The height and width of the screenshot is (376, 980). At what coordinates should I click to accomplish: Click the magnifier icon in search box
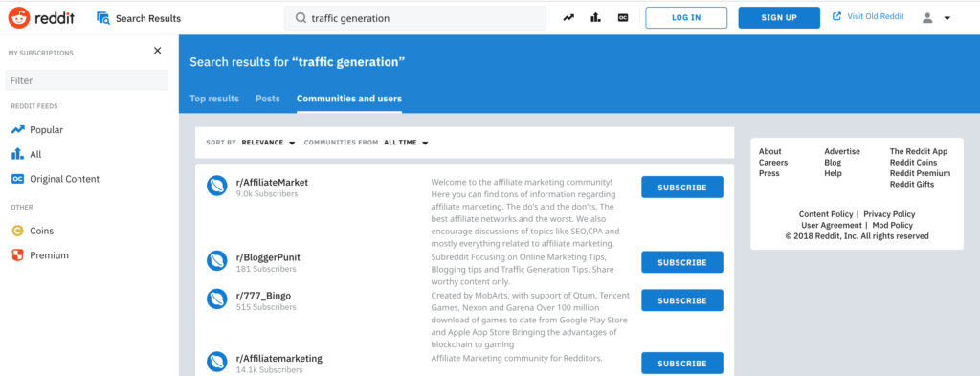301,18
